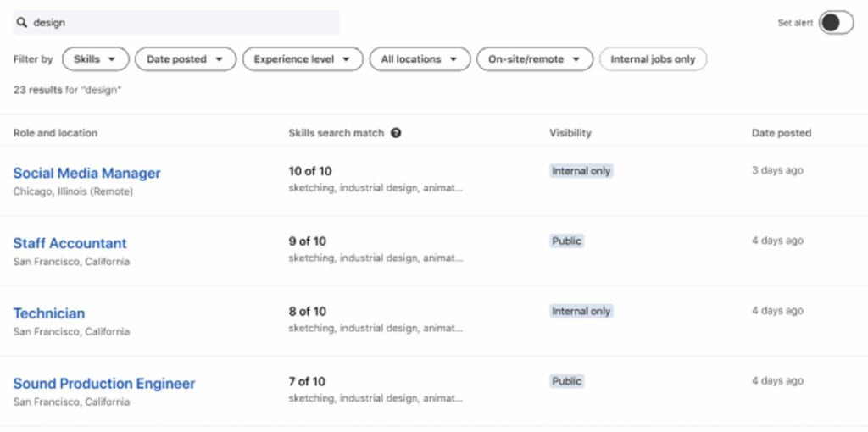Select the Technician job link
Screen dimensions: 868x432
click(49, 313)
